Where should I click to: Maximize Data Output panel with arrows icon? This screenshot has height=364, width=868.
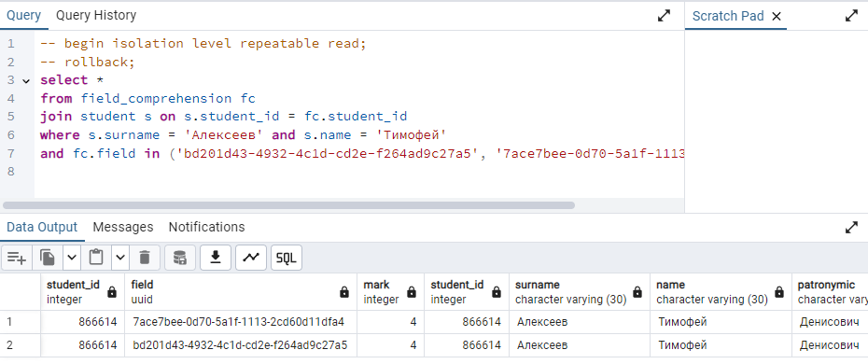click(x=851, y=228)
